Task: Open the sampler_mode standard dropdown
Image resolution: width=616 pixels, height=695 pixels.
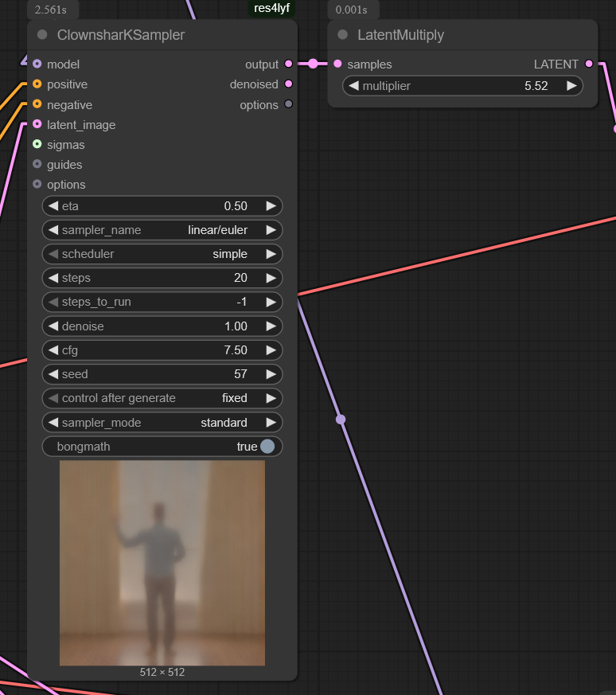Action: tap(162, 423)
